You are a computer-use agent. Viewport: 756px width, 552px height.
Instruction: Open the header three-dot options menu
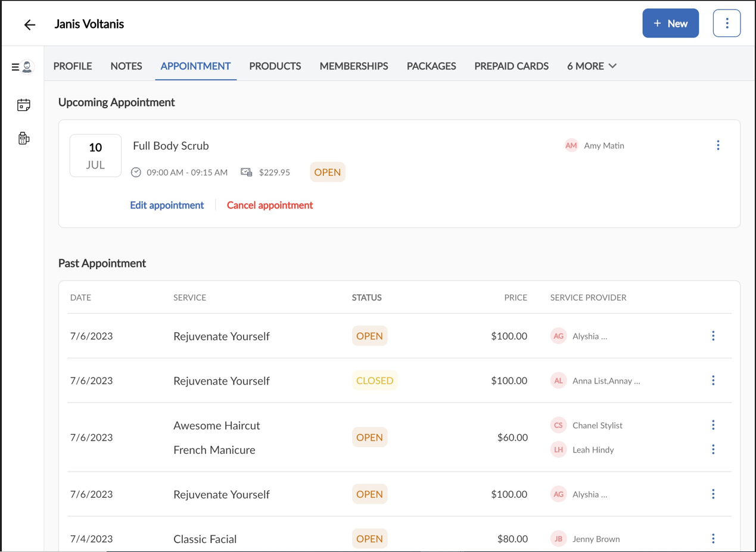click(x=726, y=23)
